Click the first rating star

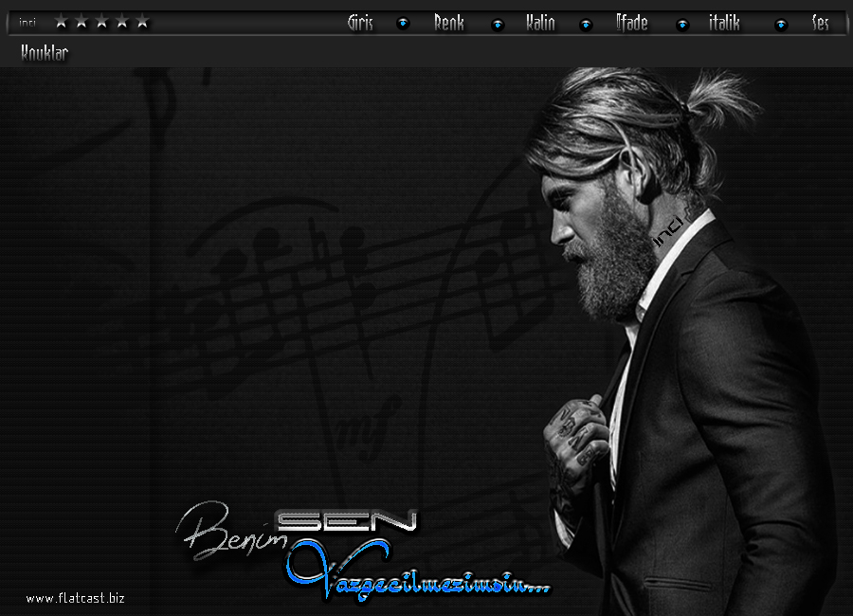[62, 22]
